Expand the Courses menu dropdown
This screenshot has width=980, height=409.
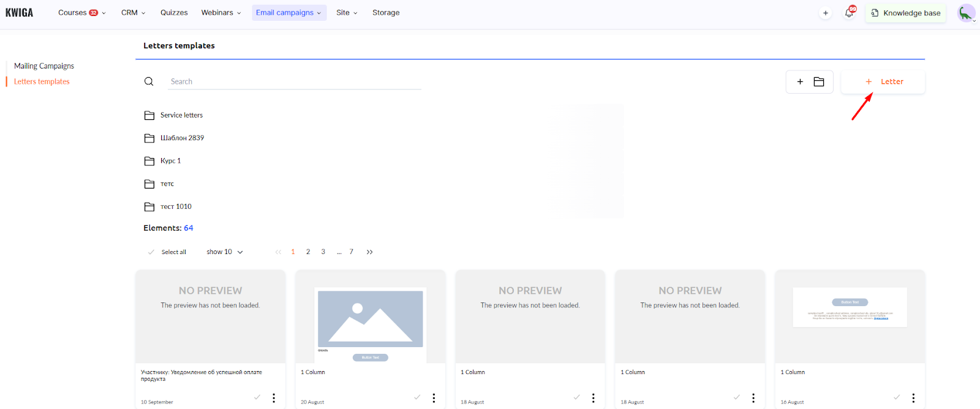[x=81, y=12]
